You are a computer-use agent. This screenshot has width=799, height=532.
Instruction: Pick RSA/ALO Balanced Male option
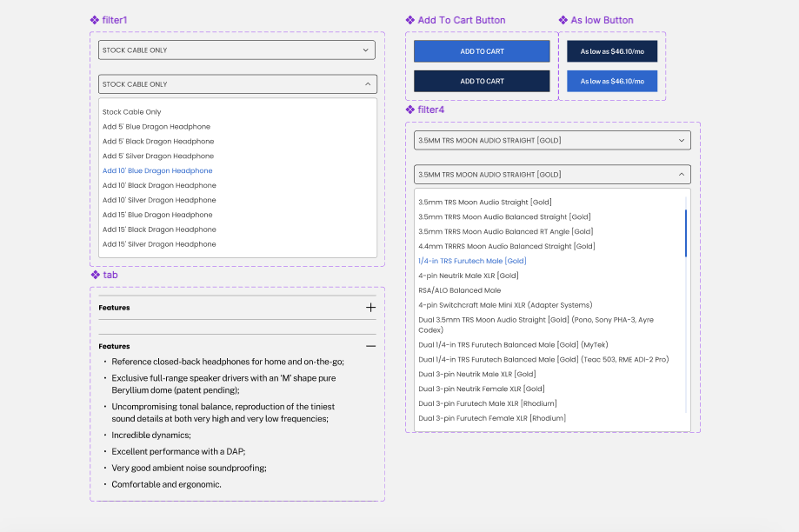click(460, 290)
